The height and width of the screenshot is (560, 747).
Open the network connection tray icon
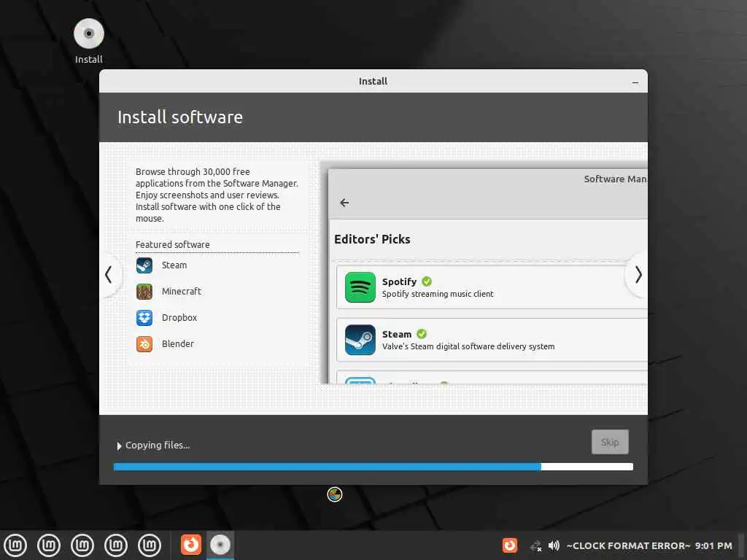coord(536,545)
